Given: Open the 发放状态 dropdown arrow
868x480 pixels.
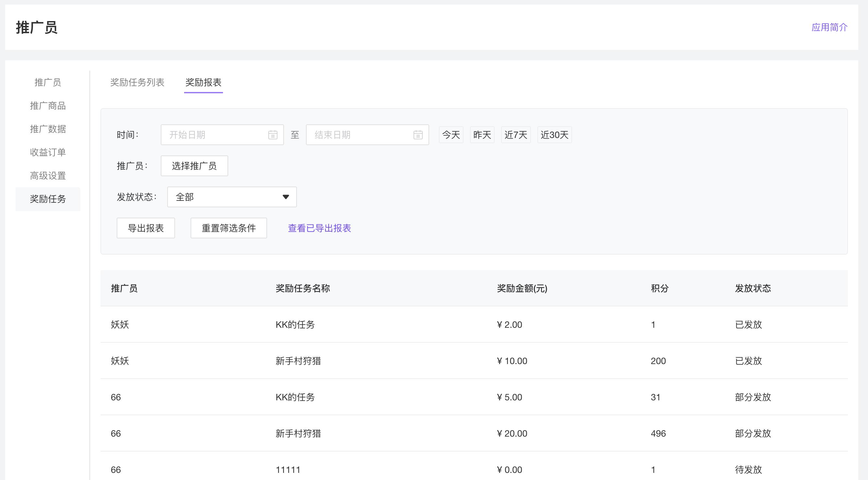Looking at the screenshot, I should tap(286, 197).
